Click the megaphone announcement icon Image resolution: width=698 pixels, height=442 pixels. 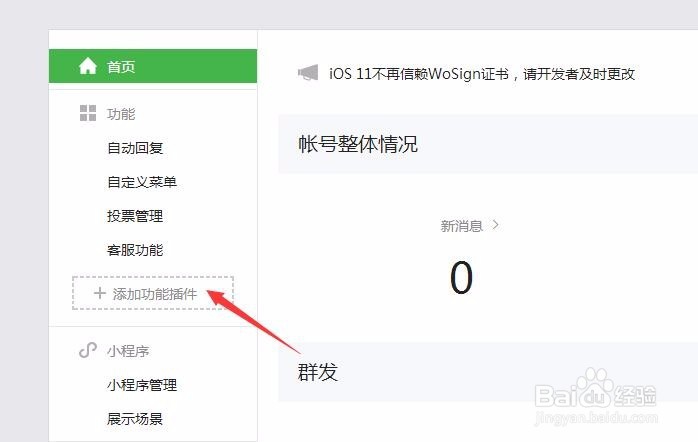tap(308, 73)
